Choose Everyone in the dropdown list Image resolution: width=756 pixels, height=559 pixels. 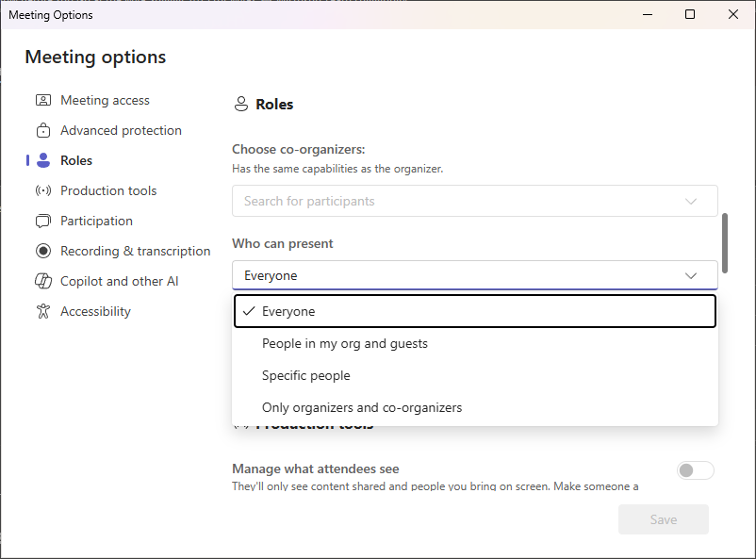click(475, 312)
